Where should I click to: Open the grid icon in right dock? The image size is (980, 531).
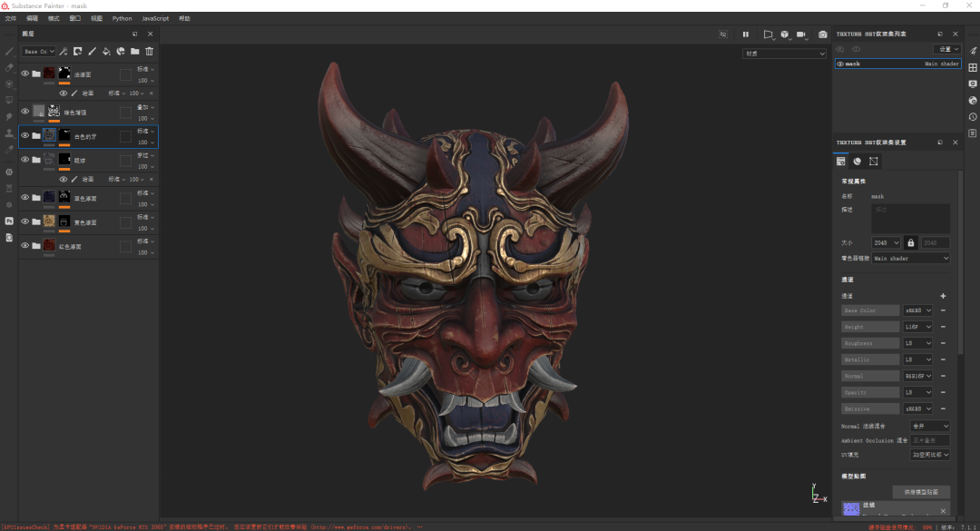point(973,67)
